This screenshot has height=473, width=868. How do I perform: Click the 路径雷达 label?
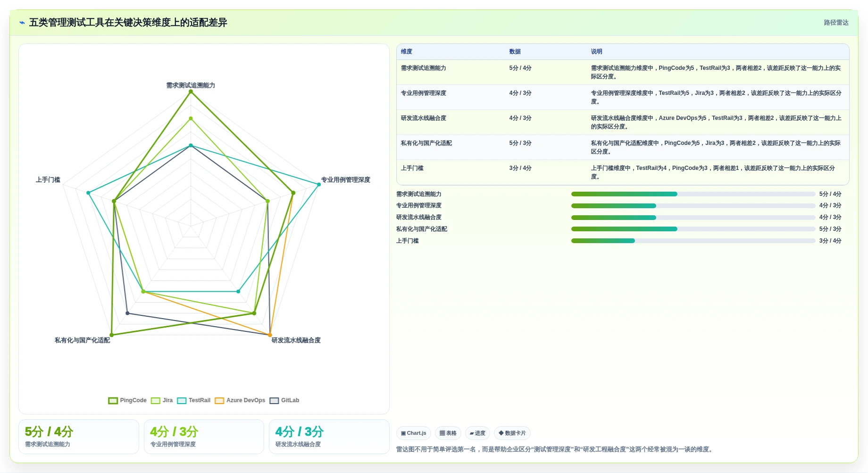(x=836, y=23)
